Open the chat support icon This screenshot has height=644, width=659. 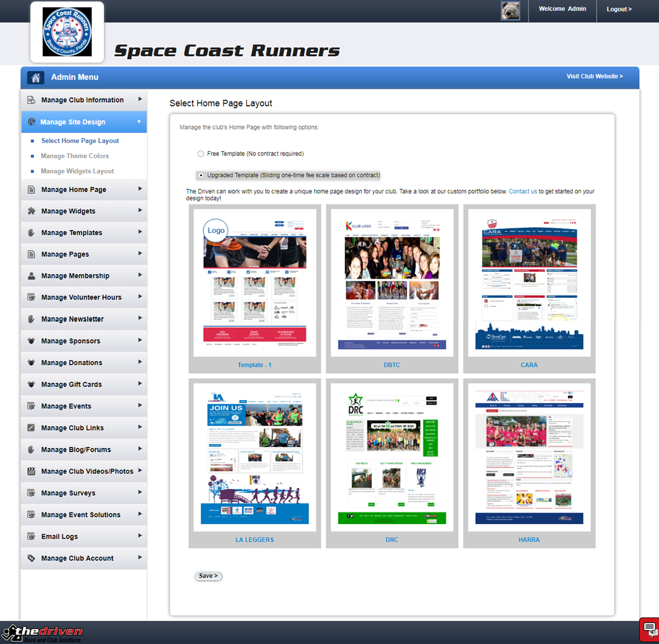coord(649,629)
